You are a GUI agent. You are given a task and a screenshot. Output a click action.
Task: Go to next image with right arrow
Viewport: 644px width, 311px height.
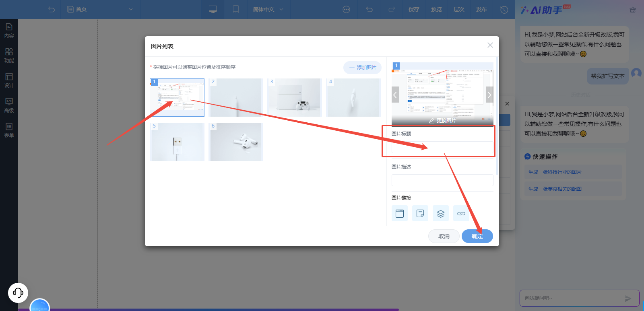click(489, 95)
